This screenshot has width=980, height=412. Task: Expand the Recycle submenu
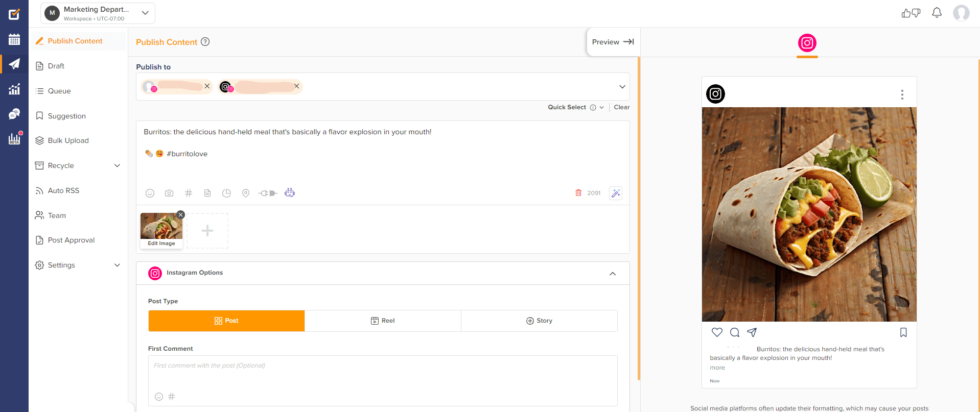coord(117,165)
